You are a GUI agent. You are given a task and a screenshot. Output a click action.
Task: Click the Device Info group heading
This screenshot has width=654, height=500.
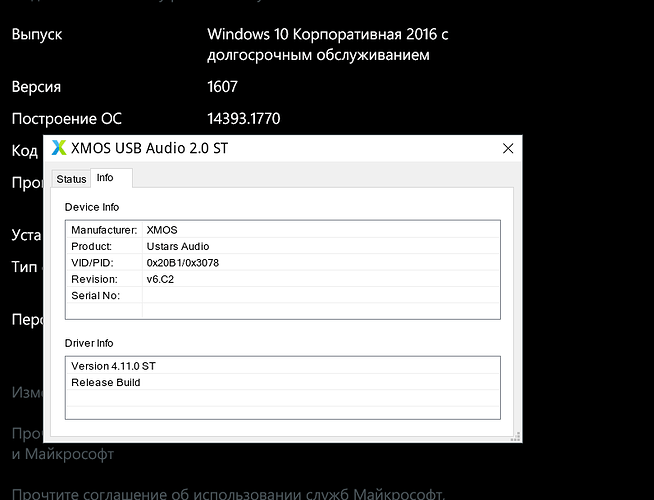[92, 207]
